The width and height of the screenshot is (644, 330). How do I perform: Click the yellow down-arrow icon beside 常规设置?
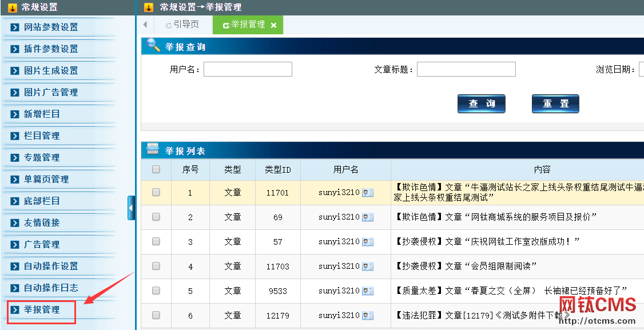(x=12, y=7)
